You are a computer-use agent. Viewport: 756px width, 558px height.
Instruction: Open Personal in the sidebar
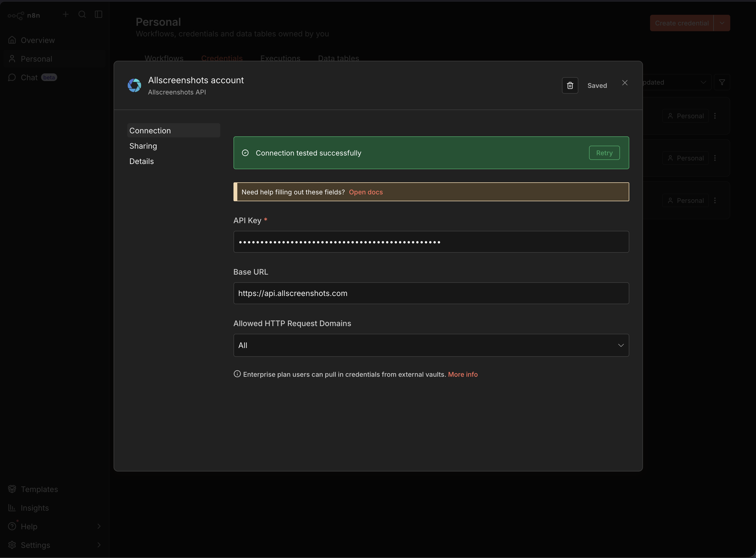click(x=55, y=59)
